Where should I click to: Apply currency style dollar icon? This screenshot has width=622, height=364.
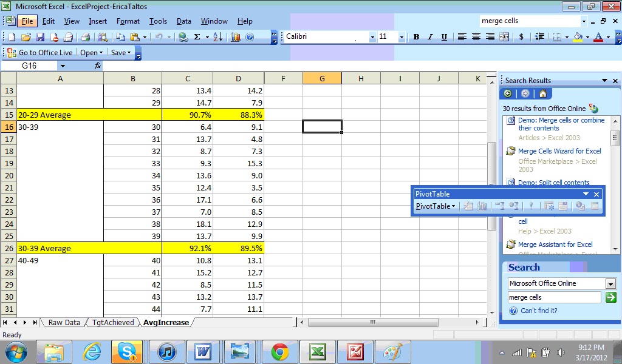pyautogui.click(x=521, y=37)
